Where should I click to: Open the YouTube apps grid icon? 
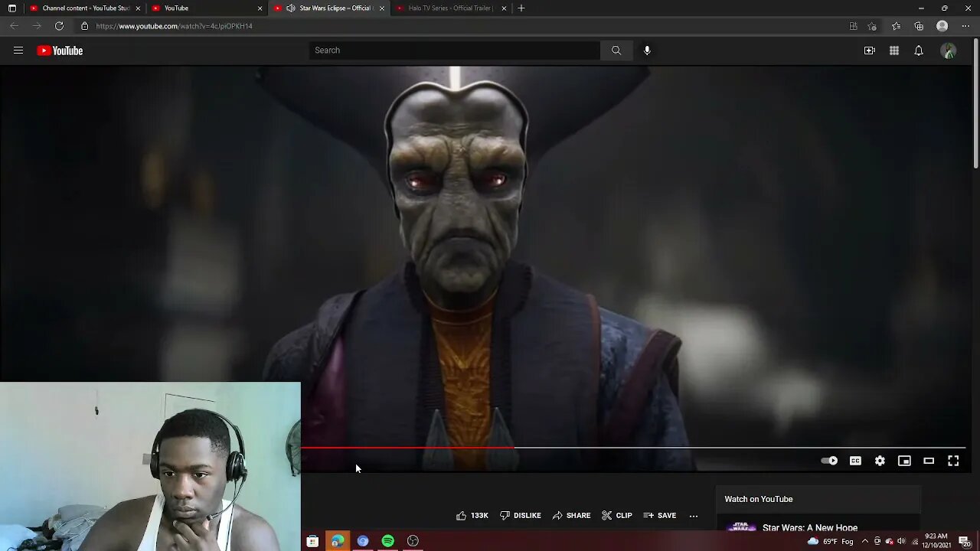[x=894, y=51]
